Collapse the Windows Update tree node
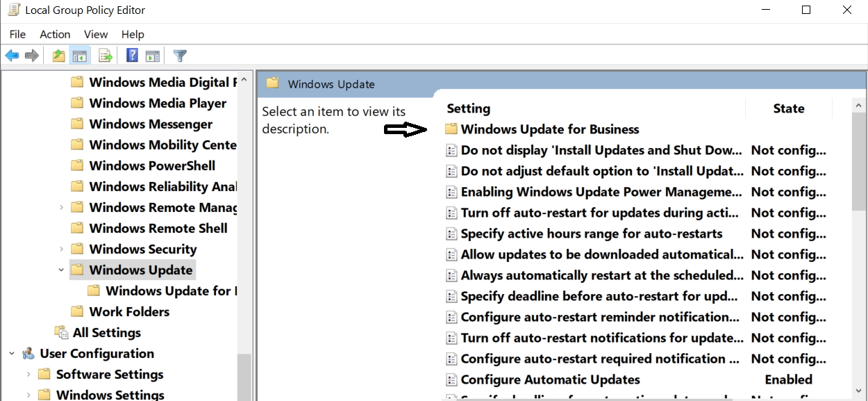 pos(61,270)
